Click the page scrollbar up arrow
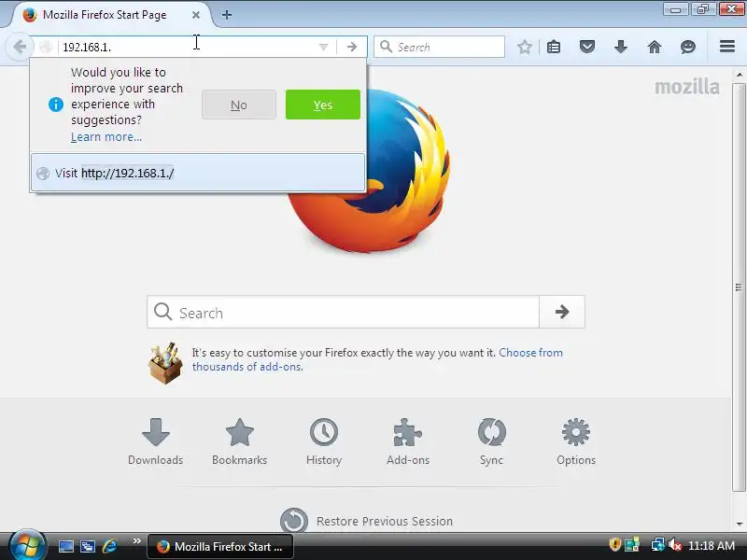Image resolution: width=747 pixels, height=560 pixels. pyautogui.click(x=739, y=75)
